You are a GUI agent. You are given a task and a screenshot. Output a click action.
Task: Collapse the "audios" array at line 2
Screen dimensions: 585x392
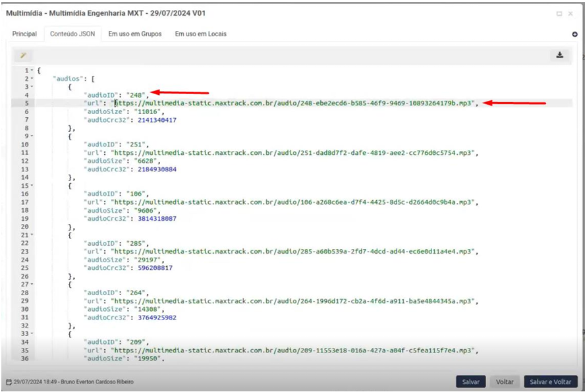coord(32,78)
